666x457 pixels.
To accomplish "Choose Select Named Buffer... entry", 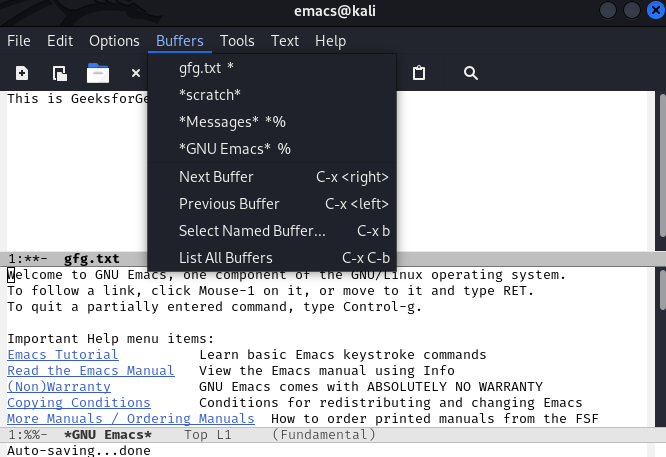I will (272, 231).
